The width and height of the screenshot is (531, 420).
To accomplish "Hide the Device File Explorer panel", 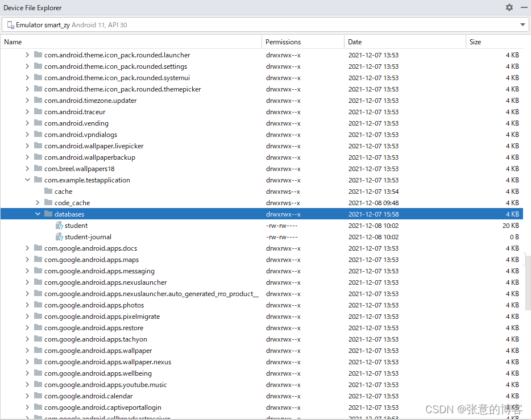I will click(524, 7).
